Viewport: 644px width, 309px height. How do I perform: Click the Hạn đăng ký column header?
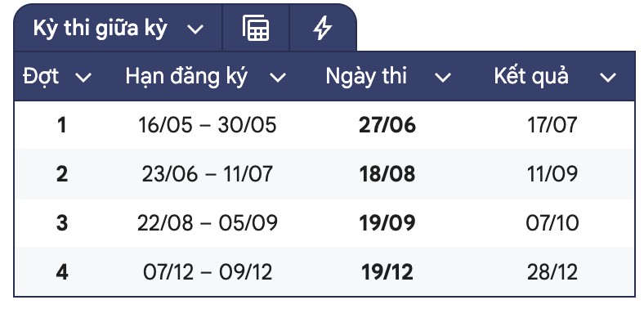tap(186, 76)
